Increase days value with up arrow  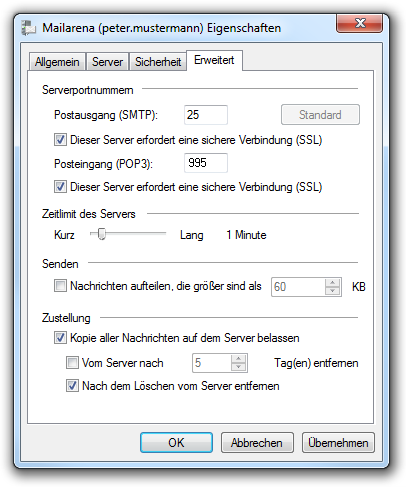coord(238,359)
